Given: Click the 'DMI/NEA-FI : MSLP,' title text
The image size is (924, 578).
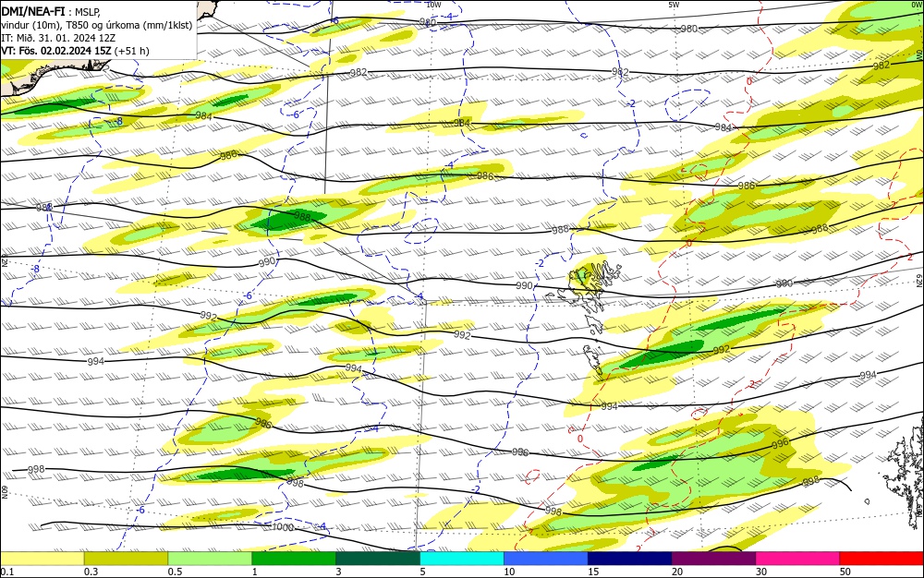Looking at the screenshot, I should (51, 12).
